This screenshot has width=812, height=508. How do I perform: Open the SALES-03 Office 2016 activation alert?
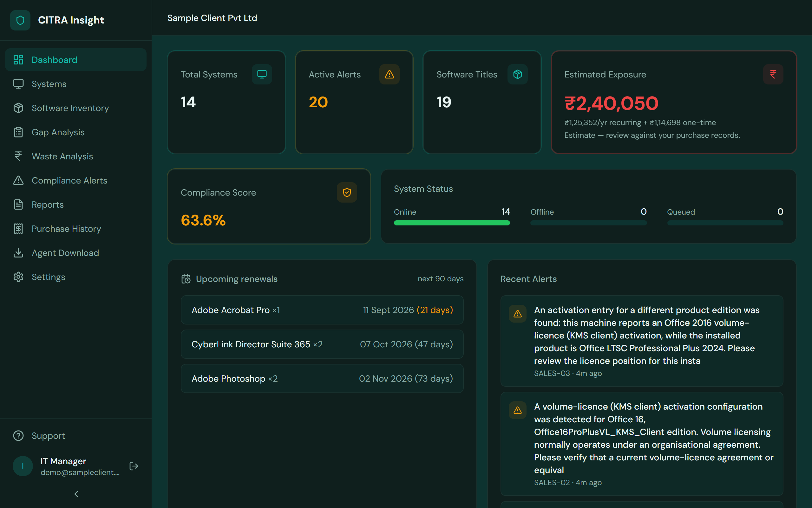coord(642,341)
